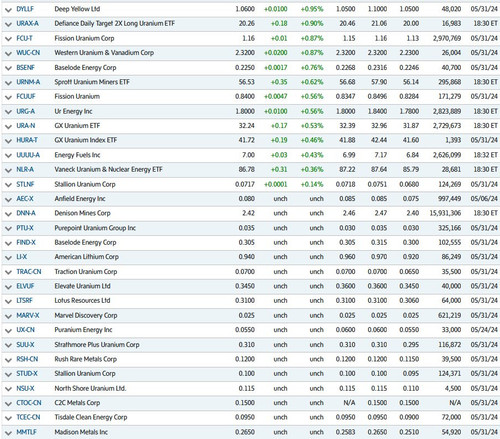Expand the URA-N row chevron
Image resolution: width=500 pixels, height=439 pixels.
click(9, 126)
